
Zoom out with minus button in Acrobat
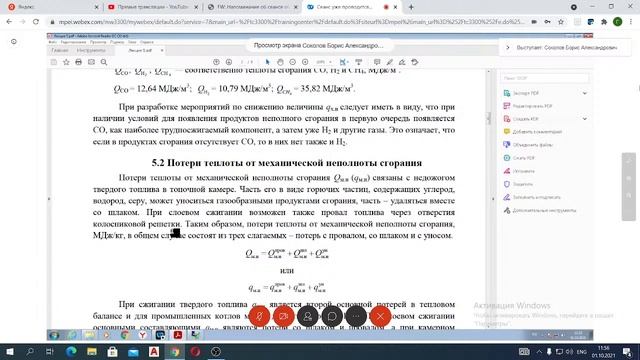click(293, 62)
